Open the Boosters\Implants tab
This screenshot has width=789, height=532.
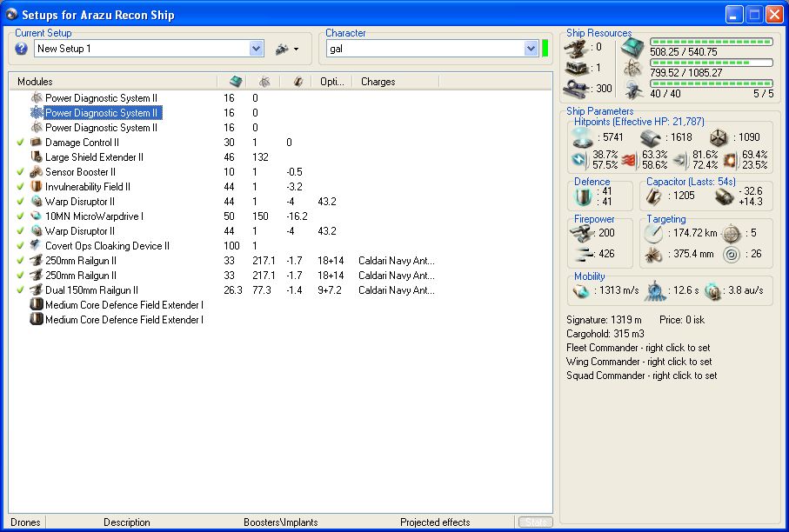coord(280,522)
